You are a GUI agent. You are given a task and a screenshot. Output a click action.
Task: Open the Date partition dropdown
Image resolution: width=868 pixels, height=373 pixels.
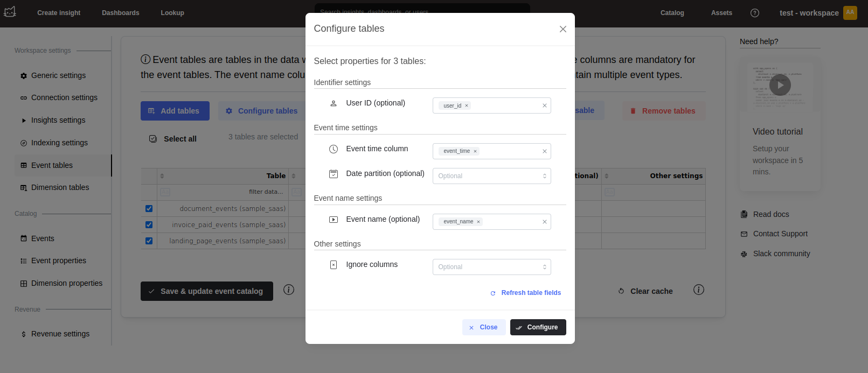pyautogui.click(x=491, y=176)
